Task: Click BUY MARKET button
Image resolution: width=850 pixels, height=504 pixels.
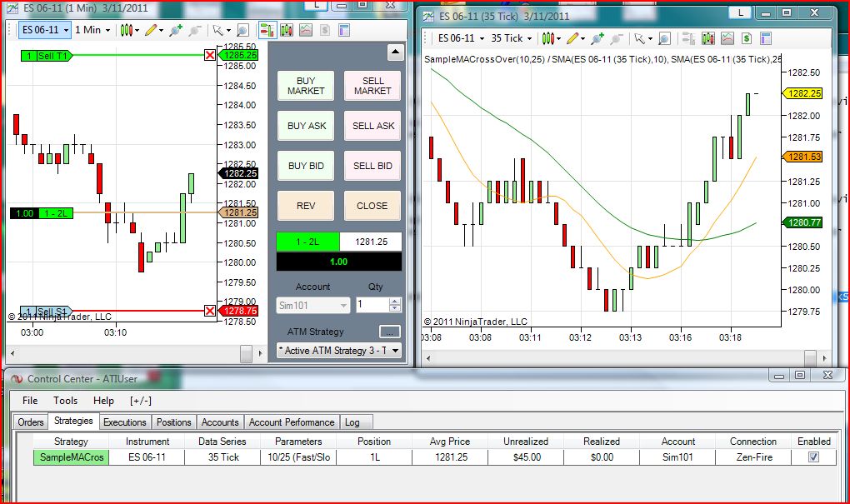Action: pos(306,86)
